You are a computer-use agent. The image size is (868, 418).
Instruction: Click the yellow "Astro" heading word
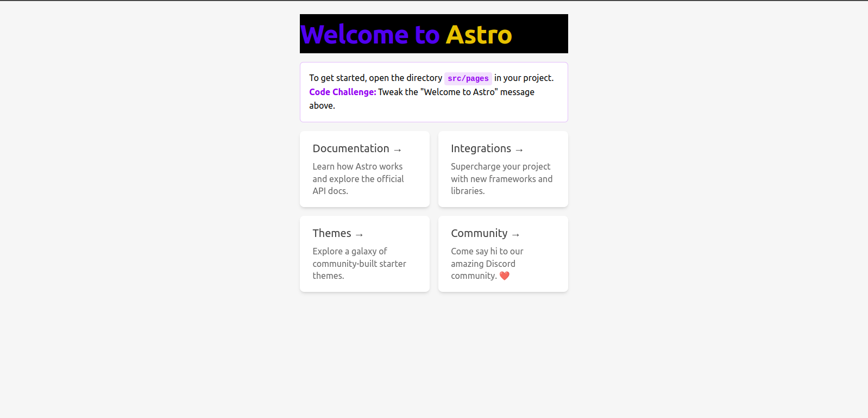[x=479, y=35]
